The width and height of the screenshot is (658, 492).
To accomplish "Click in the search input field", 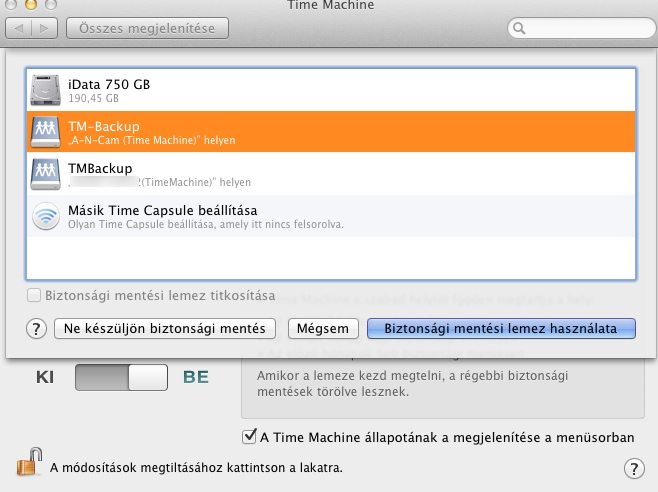I will (581, 28).
